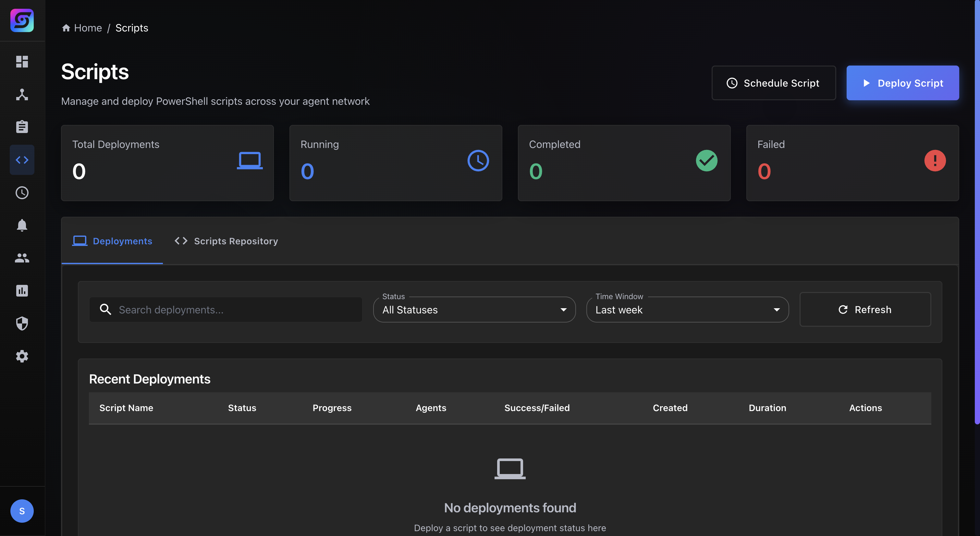Select the Scripts code icon in the sidebar
980x536 pixels.
22,160
